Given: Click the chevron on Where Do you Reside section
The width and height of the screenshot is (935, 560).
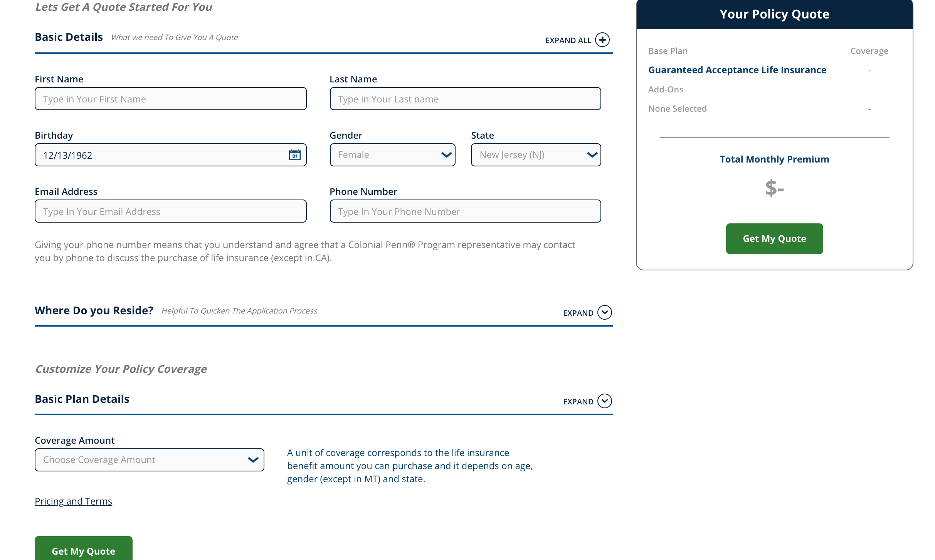Looking at the screenshot, I should pos(605,313).
